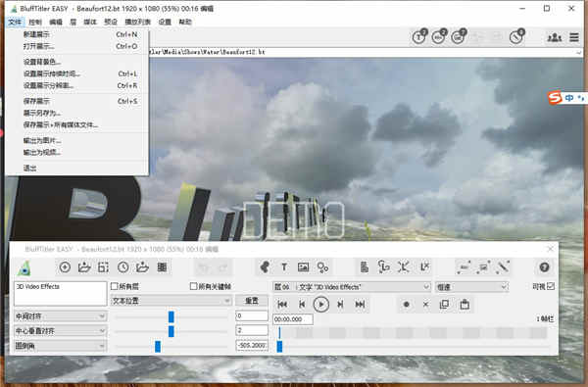588x387 pixels.
Task: Click the open folder icon in the tool window
Action: (84, 267)
